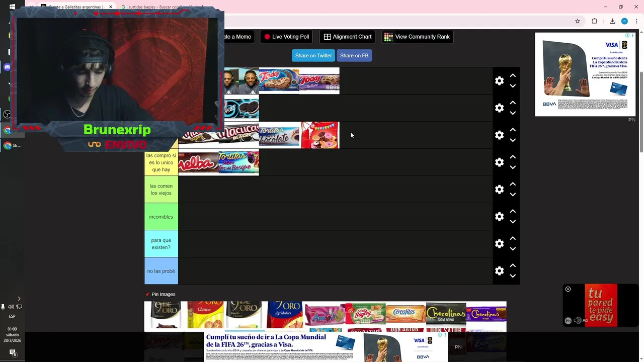Pick the Bagley surtido image from pool
Screen dimensions: 644x362
[365, 315]
